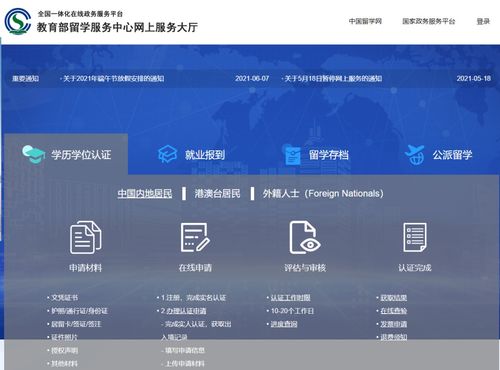Open the 中国留学网 header link
This screenshot has width=500, height=370.
coord(365,21)
